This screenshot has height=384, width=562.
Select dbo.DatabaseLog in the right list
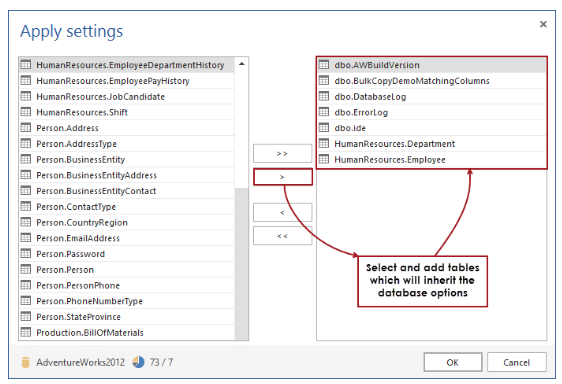pyautogui.click(x=432, y=96)
